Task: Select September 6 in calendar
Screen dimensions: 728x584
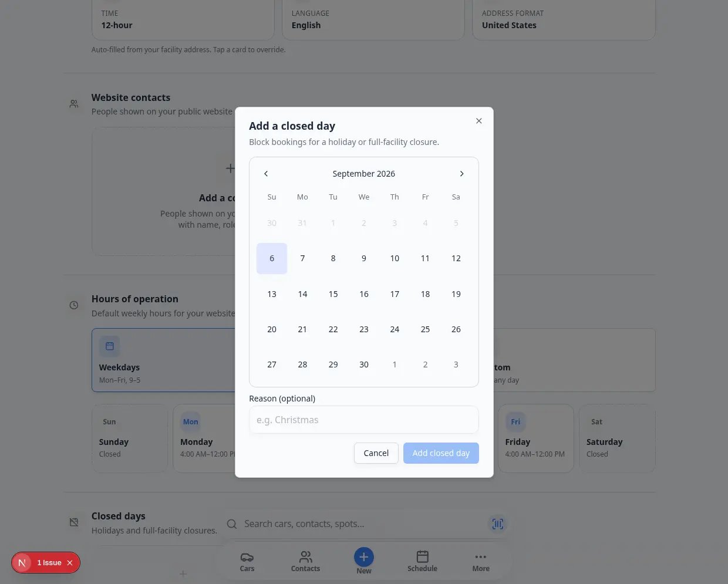Action: pyautogui.click(x=272, y=258)
